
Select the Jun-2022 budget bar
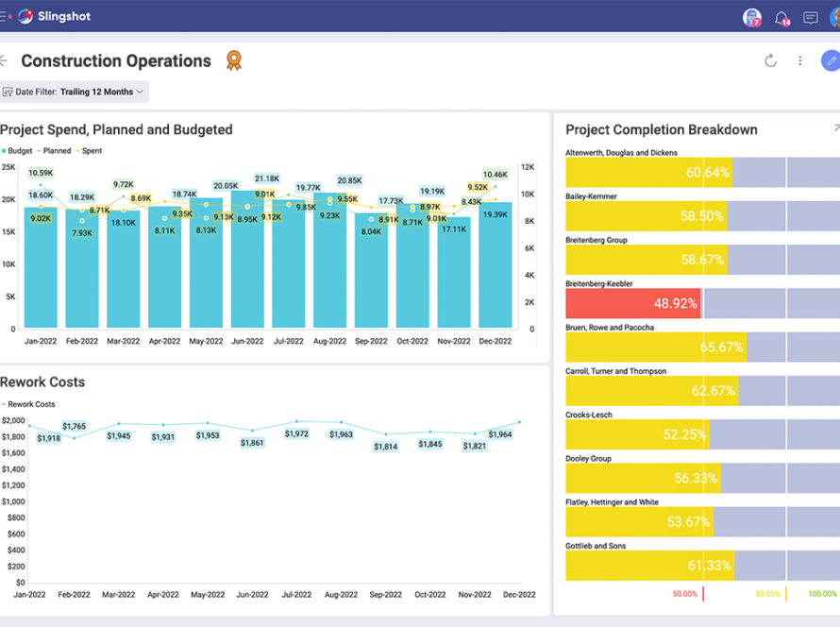pyautogui.click(x=247, y=259)
